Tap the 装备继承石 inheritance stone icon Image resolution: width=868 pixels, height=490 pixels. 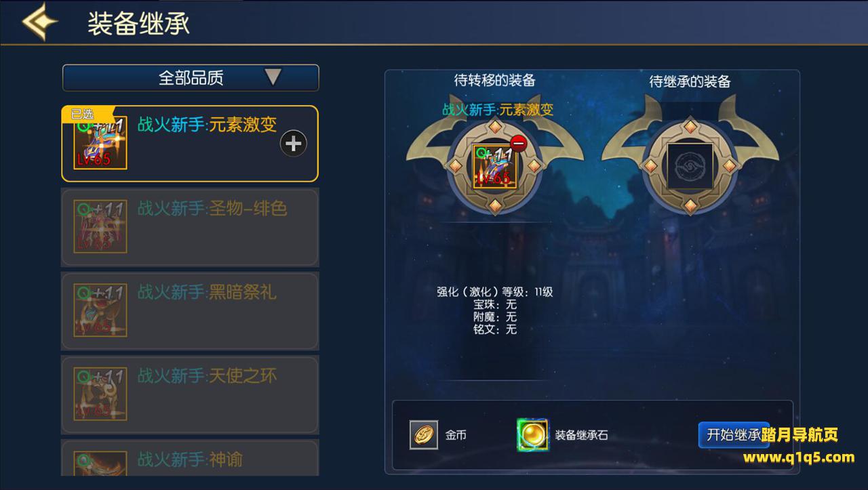pyautogui.click(x=532, y=435)
